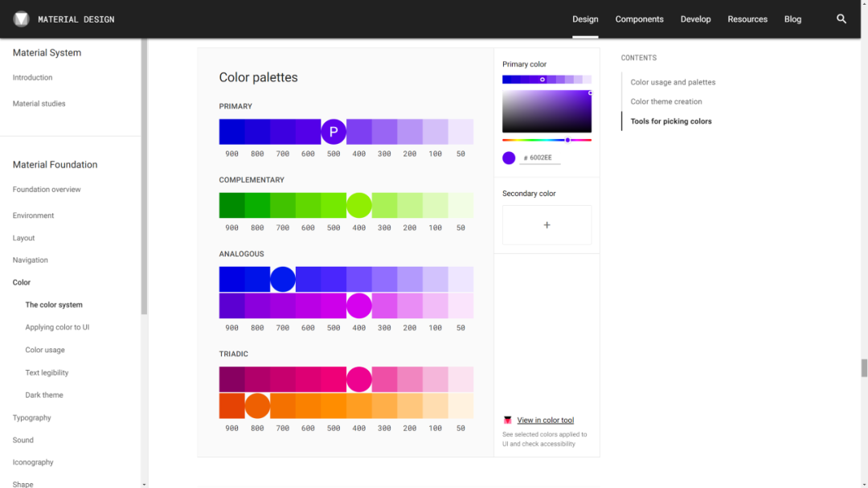The image size is (868, 488).
Task: Click the primary color shade strip handle
Action: (x=542, y=80)
